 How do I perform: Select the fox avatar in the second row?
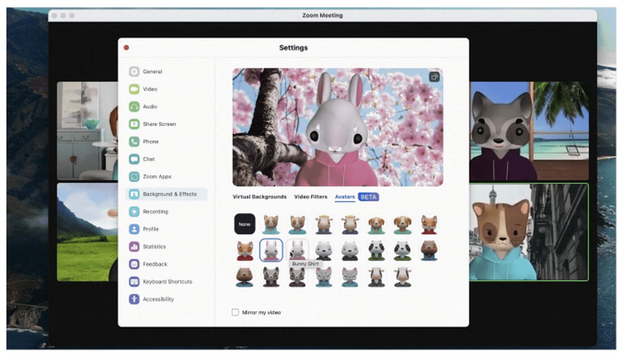coord(245,250)
